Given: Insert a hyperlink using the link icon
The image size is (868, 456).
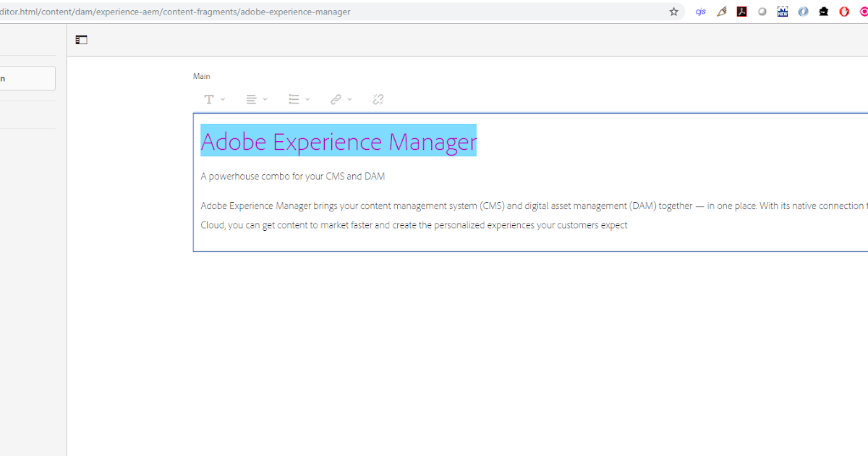Looking at the screenshot, I should click(336, 99).
